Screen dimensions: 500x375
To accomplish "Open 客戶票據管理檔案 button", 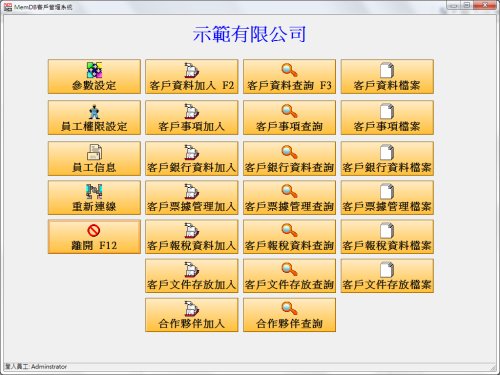I will pyautogui.click(x=387, y=198).
